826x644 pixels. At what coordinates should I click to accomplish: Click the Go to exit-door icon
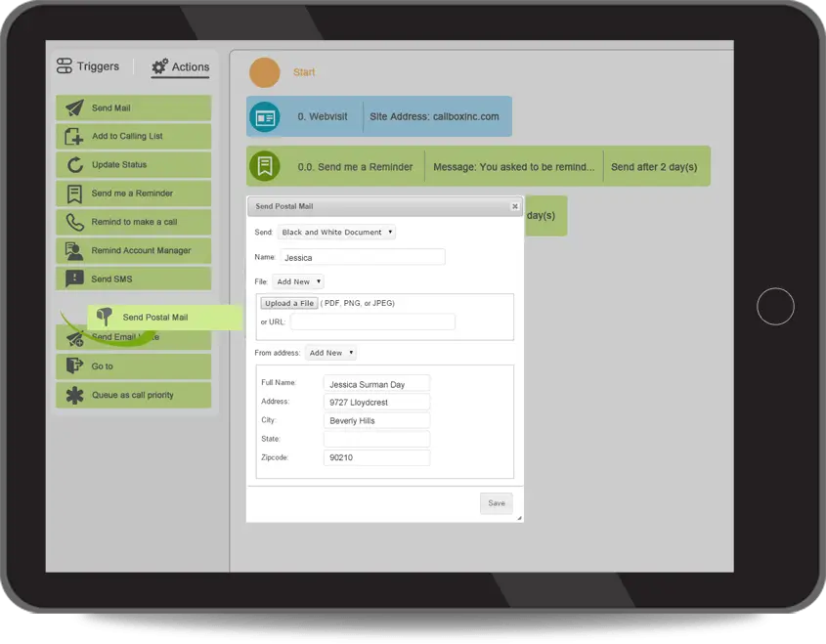(74, 365)
